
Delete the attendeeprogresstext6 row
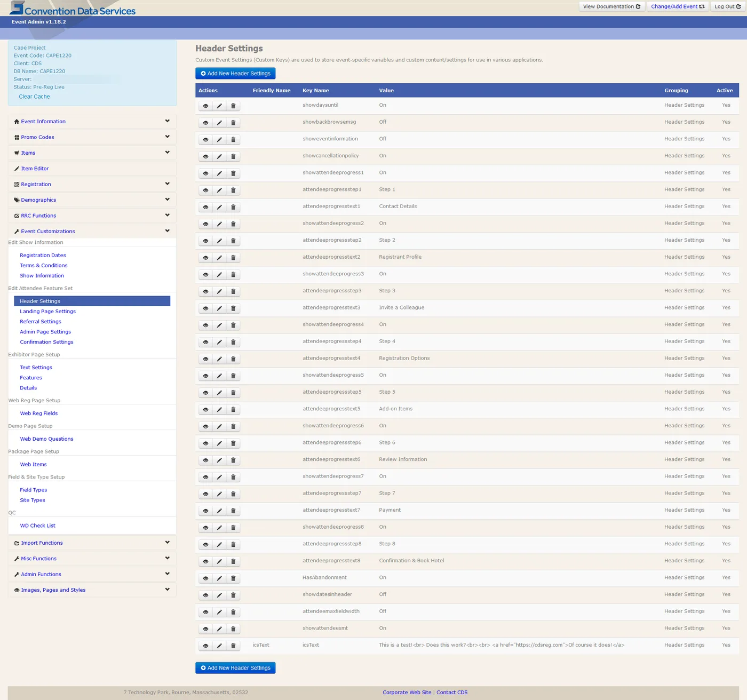click(x=233, y=460)
